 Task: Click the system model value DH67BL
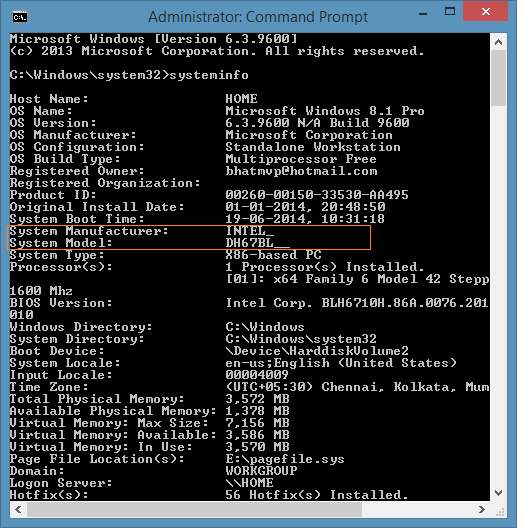tap(258, 243)
